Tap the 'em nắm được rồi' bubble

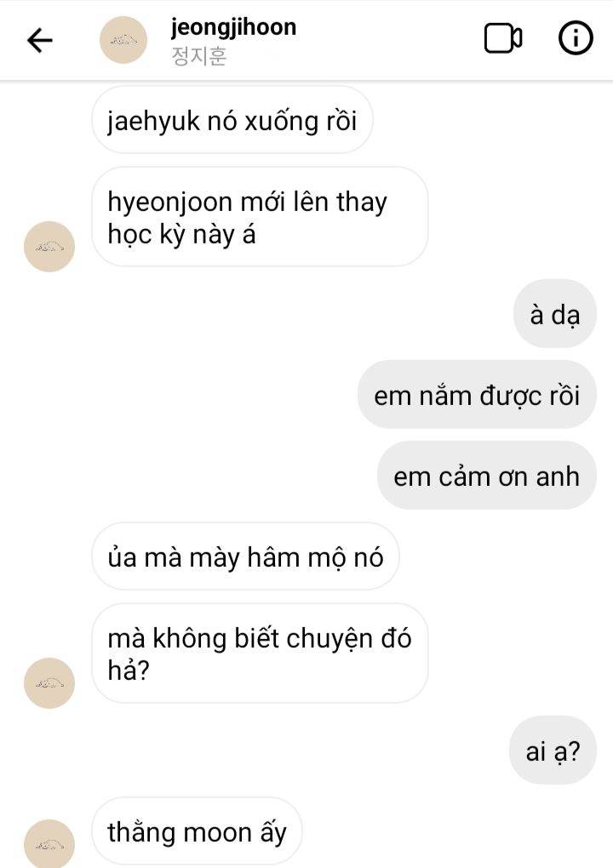click(x=477, y=395)
